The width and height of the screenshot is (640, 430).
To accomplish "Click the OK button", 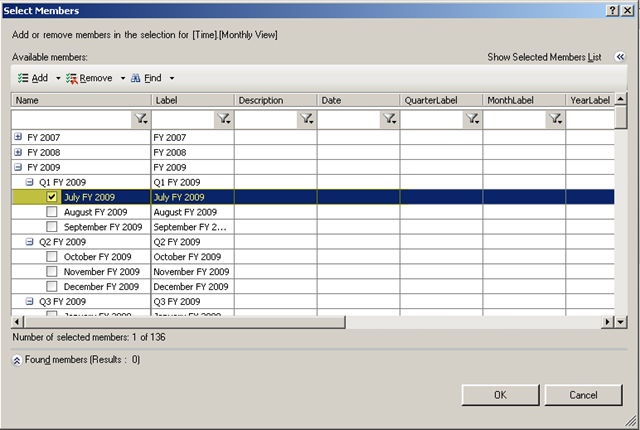I will point(500,395).
